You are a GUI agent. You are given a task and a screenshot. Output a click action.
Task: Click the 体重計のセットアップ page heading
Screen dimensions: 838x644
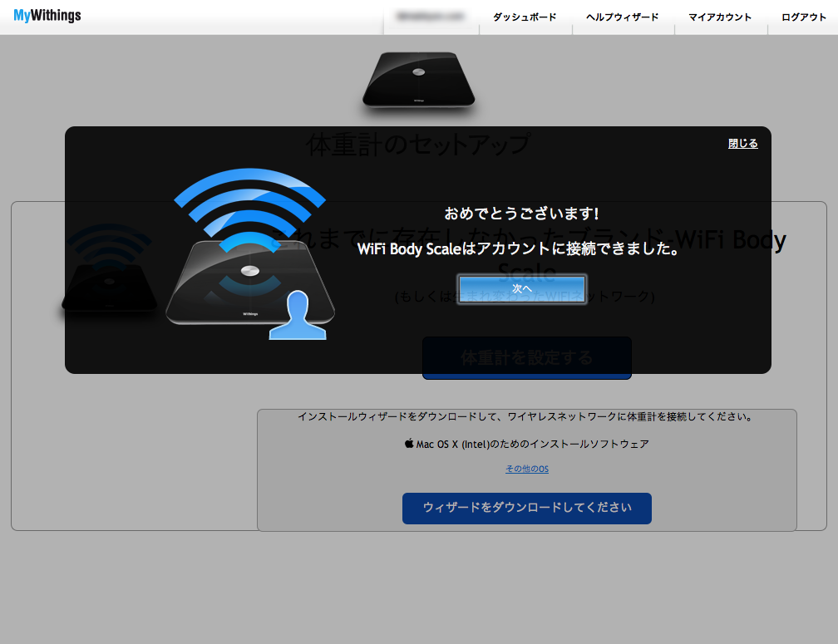pyautogui.click(x=418, y=145)
